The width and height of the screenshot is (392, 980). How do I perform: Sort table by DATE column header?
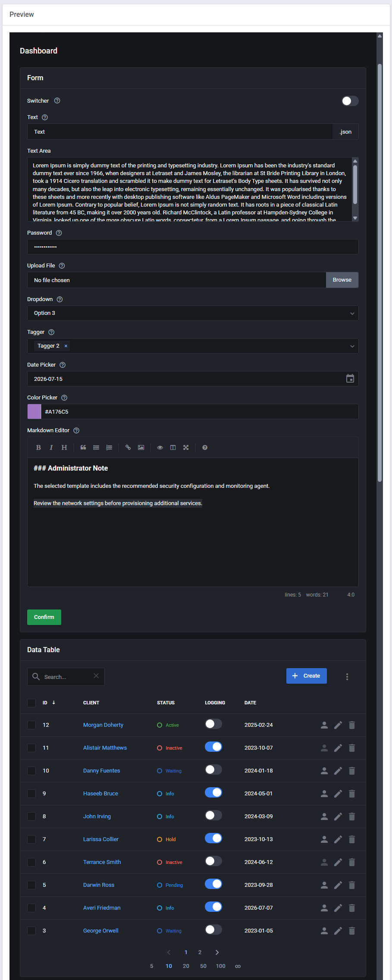tap(250, 703)
